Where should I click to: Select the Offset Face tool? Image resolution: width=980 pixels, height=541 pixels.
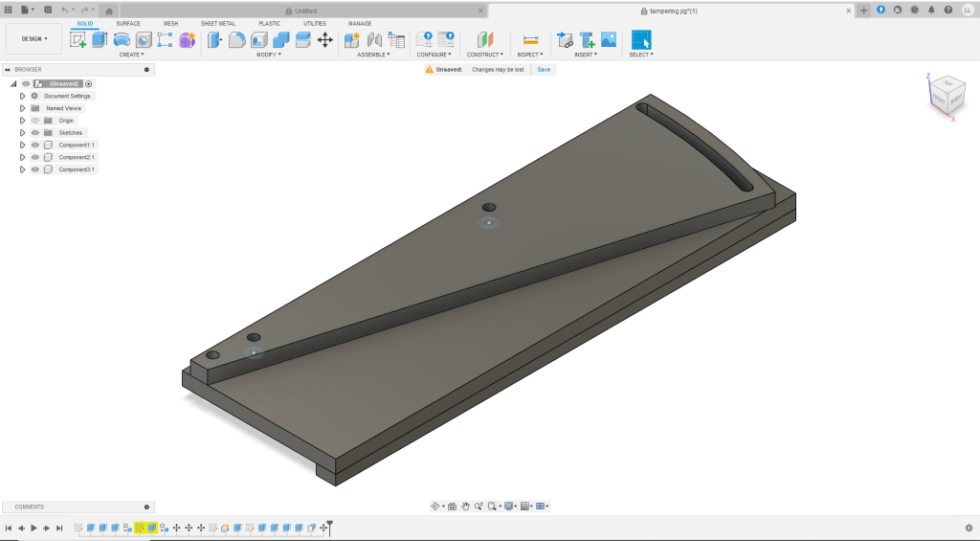point(303,40)
